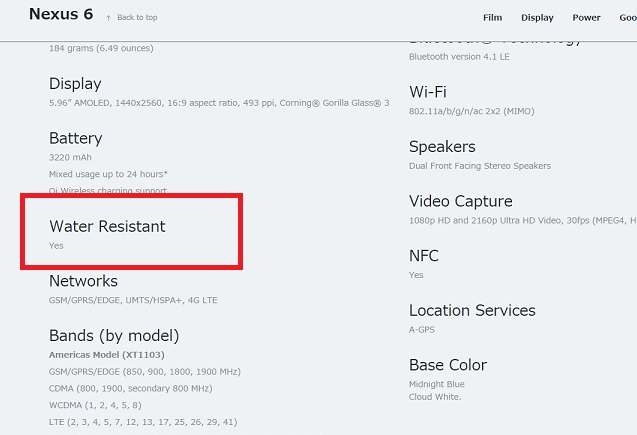Click the Networks heading

(83, 281)
